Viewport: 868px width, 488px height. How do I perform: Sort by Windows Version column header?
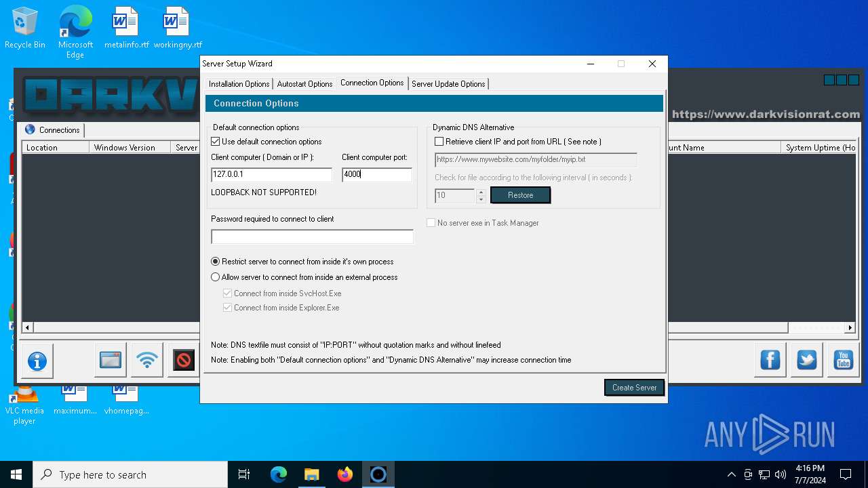click(x=130, y=147)
